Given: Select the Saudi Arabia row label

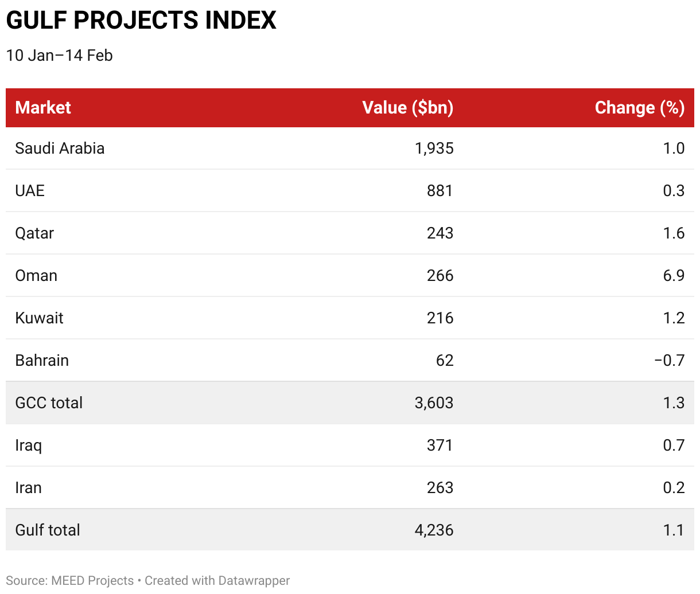Looking at the screenshot, I should tap(60, 148).
